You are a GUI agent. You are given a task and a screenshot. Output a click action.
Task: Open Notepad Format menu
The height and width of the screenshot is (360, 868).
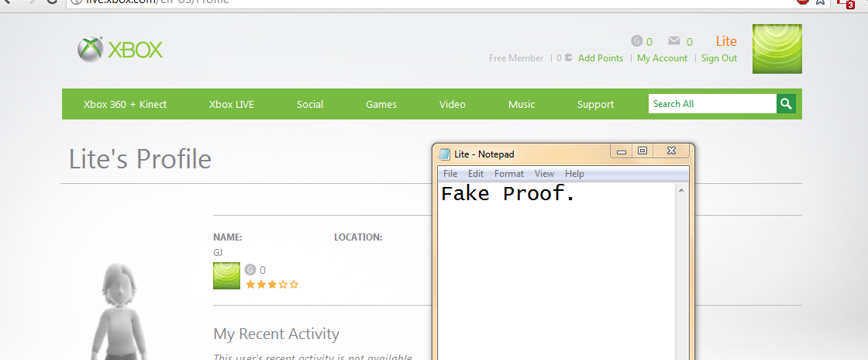coord(508,174)
